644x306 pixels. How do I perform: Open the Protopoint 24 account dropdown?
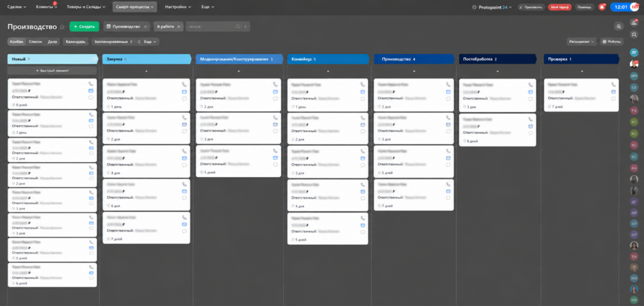[x=492, y=7]
